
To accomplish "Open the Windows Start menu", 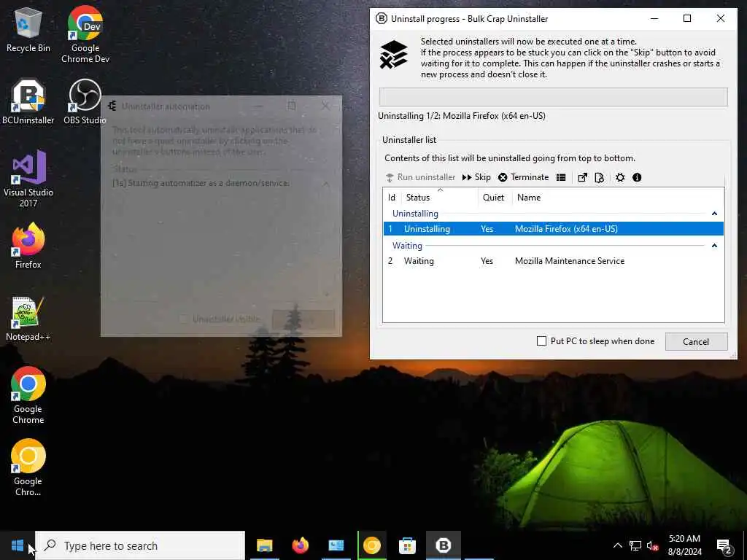I will click(x=18, y=545).
